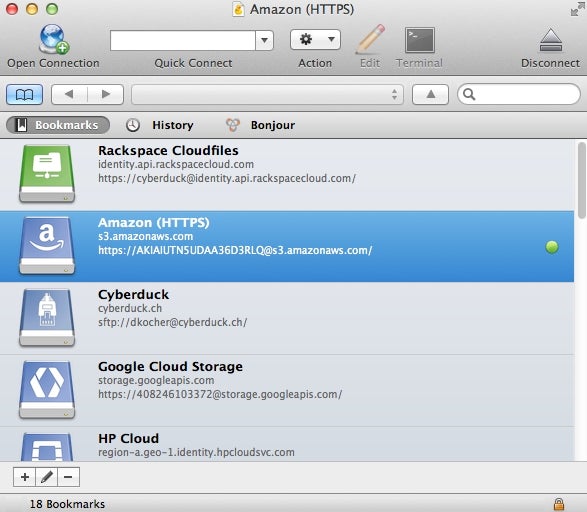Switch to the Bonjour tab
Viewport: 587px width, 512px height.
tap(261, 125)
